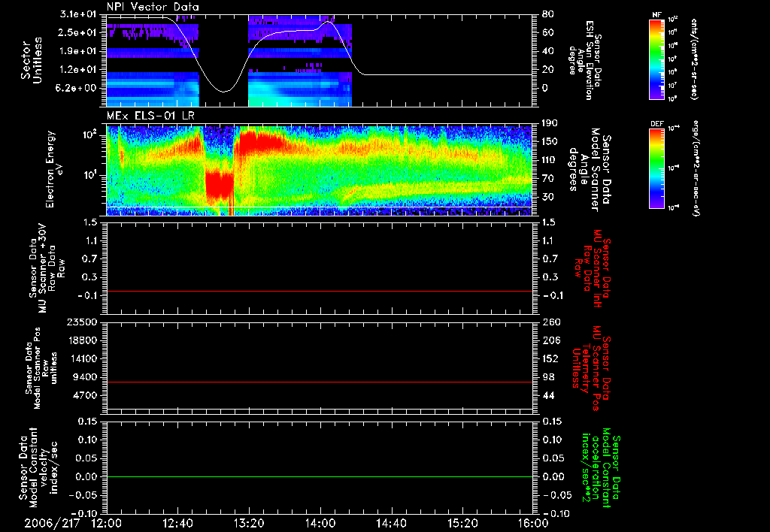The width and height of the screenshot is (770, 532).
Task: Click the DEF color scale bar
Action: point(657,168)
